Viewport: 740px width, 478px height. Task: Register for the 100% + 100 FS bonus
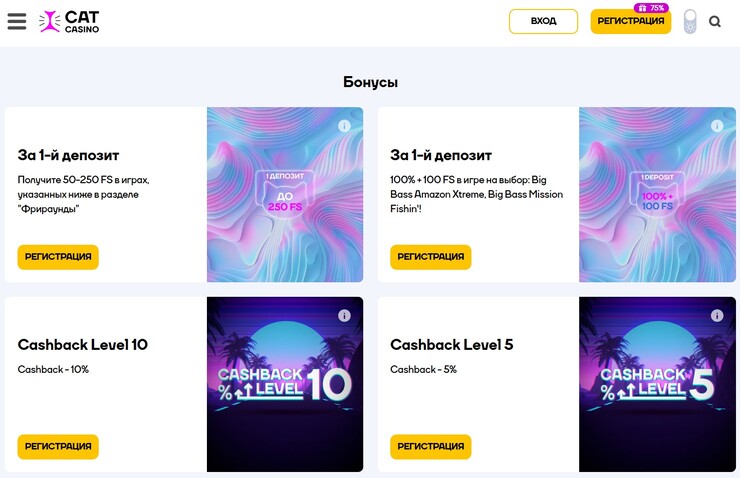pyautogui.click(x=430, y=257)
